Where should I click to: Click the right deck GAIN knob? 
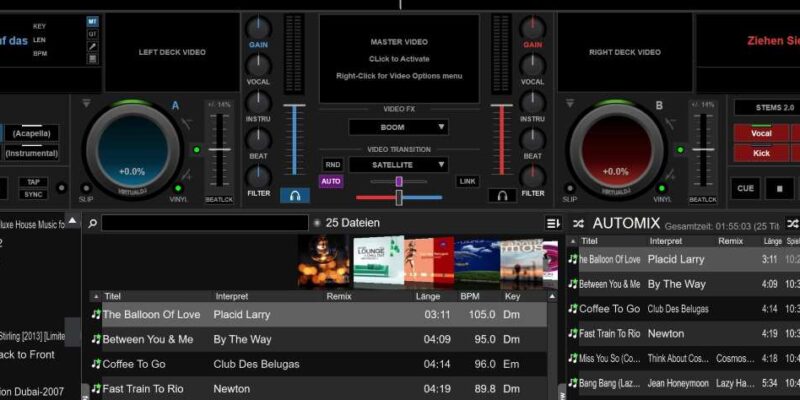533,27
